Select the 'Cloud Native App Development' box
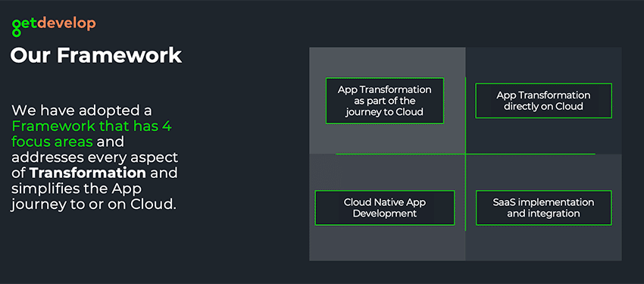 384,208
